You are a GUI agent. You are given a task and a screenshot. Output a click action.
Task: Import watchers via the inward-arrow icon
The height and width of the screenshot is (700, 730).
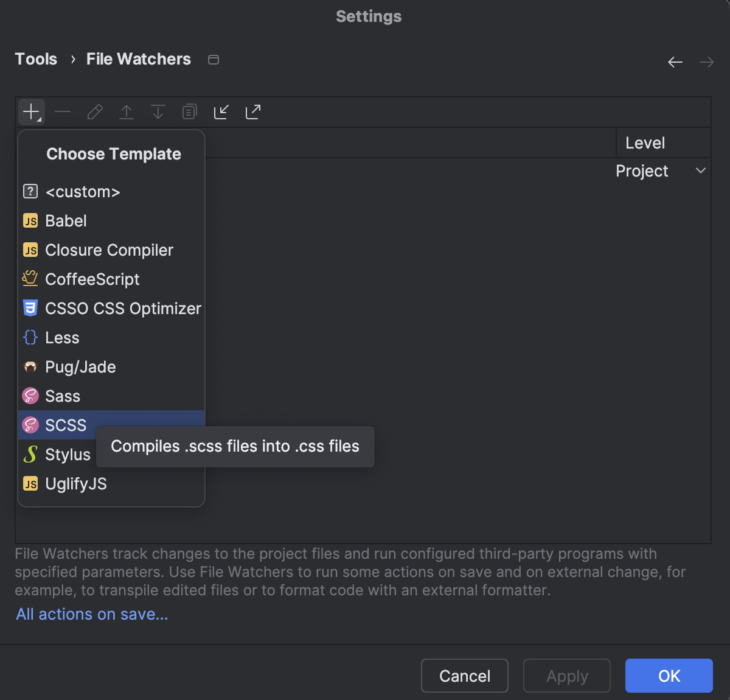[x=221, y=111]
